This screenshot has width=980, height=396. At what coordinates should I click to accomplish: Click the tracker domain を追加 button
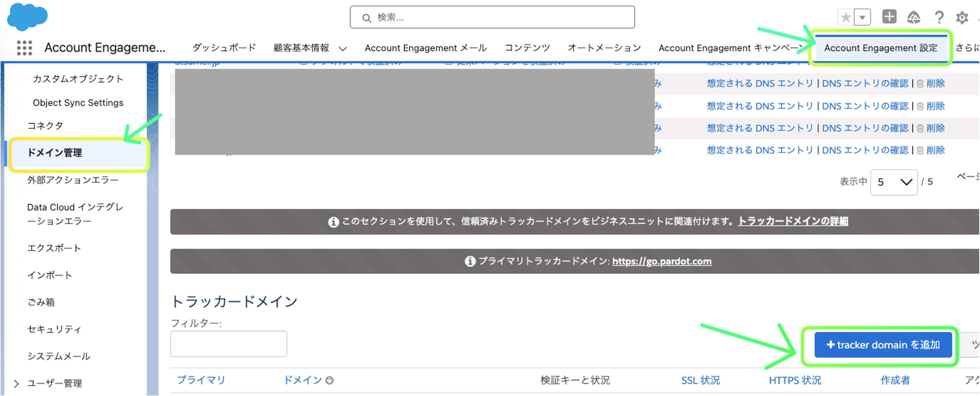coord(883,345)
